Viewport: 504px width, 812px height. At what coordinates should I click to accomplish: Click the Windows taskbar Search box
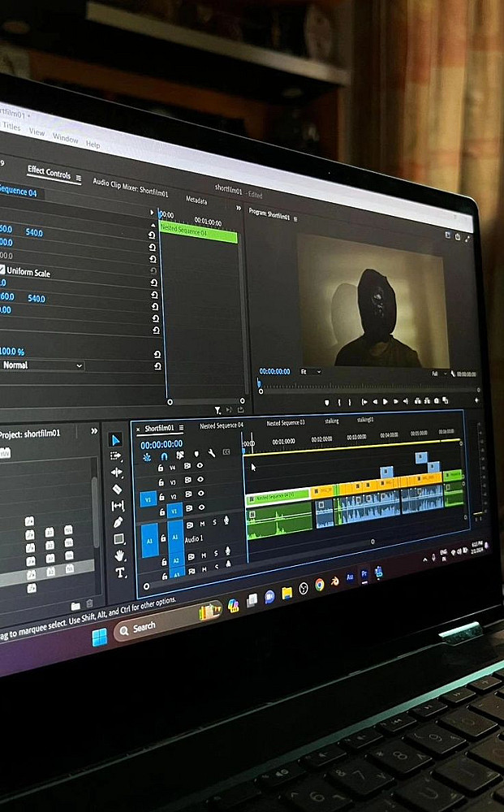(168, 621)
